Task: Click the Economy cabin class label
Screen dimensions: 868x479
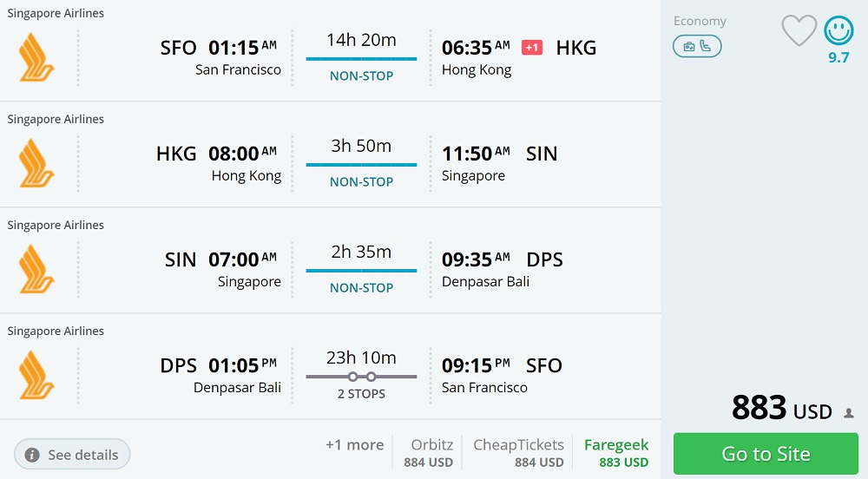Action: 700,21
